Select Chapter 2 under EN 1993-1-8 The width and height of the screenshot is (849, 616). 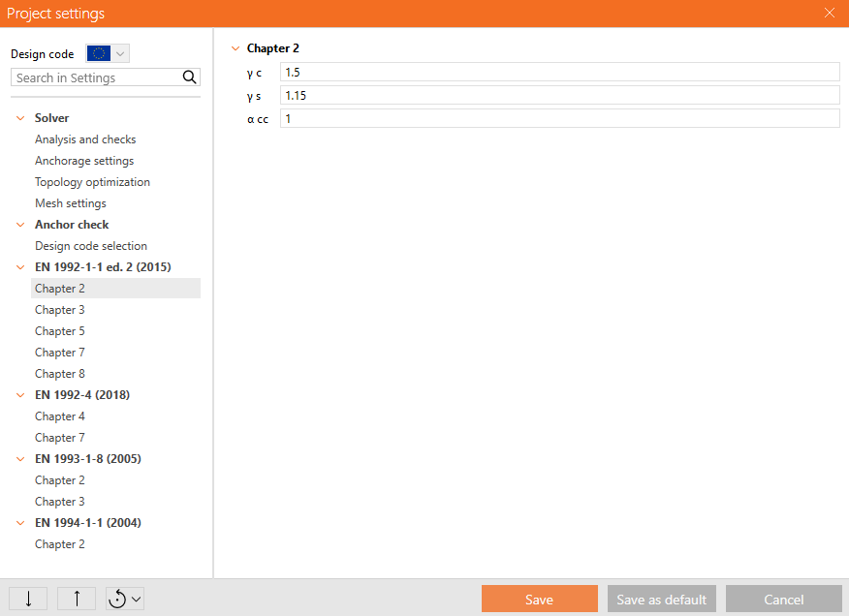point(60,480)
